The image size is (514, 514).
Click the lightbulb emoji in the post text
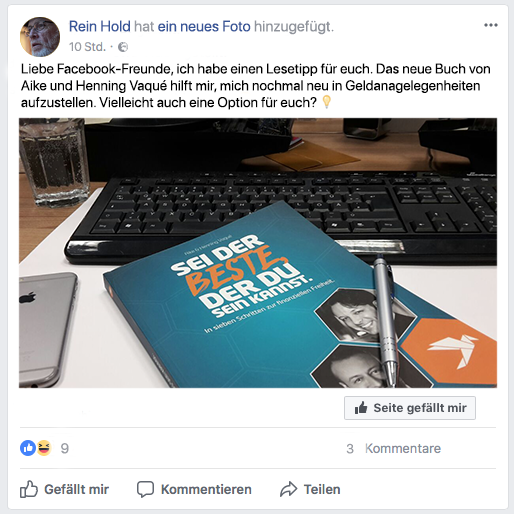tap(326, 102)
